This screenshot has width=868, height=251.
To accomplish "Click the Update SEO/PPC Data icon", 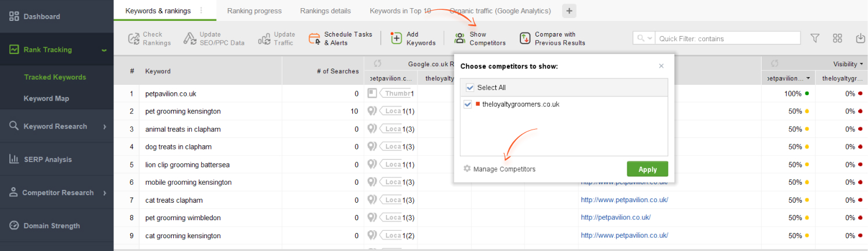I will (x=190, y=38).
